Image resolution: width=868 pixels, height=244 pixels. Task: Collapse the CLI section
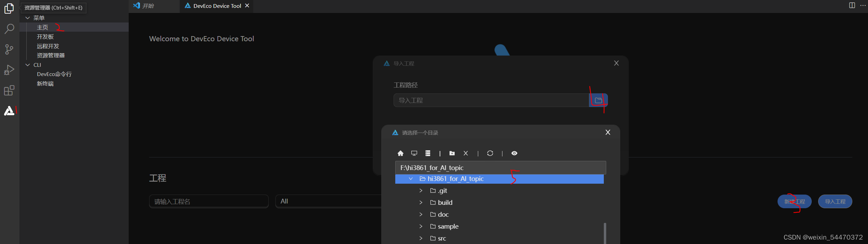[x=28, y=65]
